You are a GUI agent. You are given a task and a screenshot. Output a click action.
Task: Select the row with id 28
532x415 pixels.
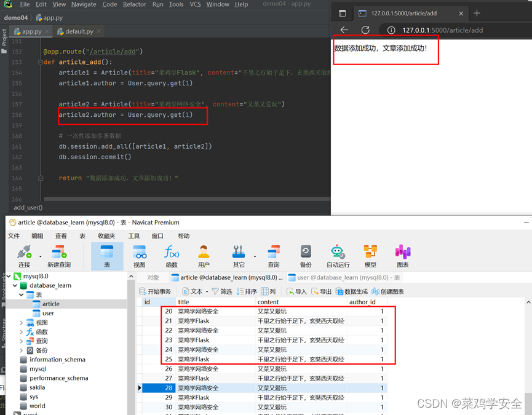tap(264, 388)
